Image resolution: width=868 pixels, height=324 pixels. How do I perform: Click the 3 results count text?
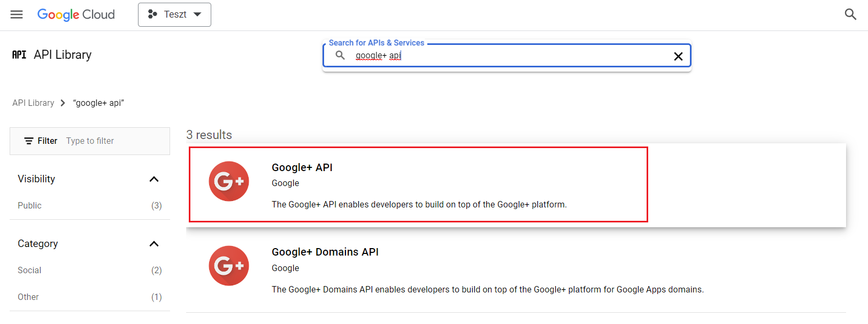(x=209, y=135)
